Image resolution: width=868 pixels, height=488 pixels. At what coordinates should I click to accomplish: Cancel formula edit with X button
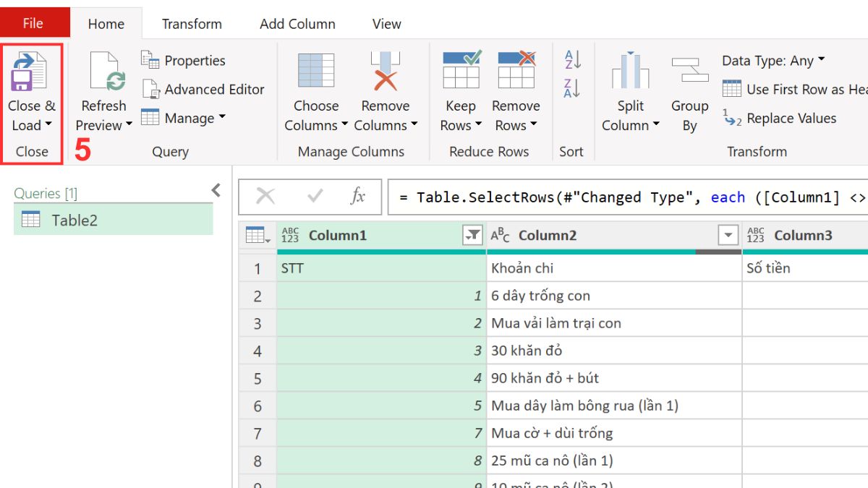[265, 197]
